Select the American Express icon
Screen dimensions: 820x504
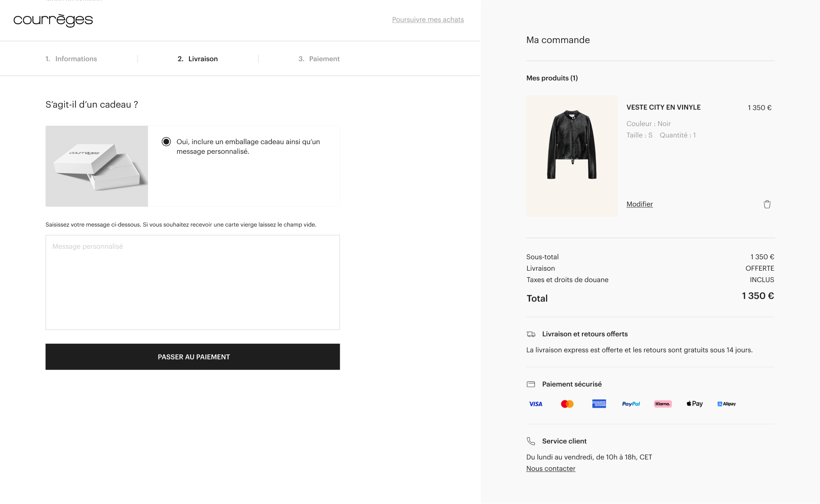coord(599,403)
